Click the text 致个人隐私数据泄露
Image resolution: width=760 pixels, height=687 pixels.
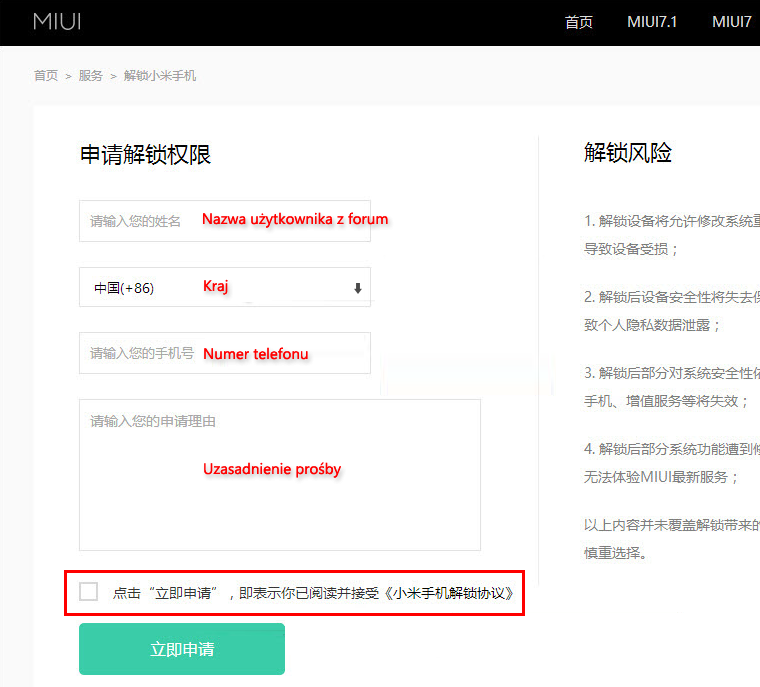tap(652, 325)
